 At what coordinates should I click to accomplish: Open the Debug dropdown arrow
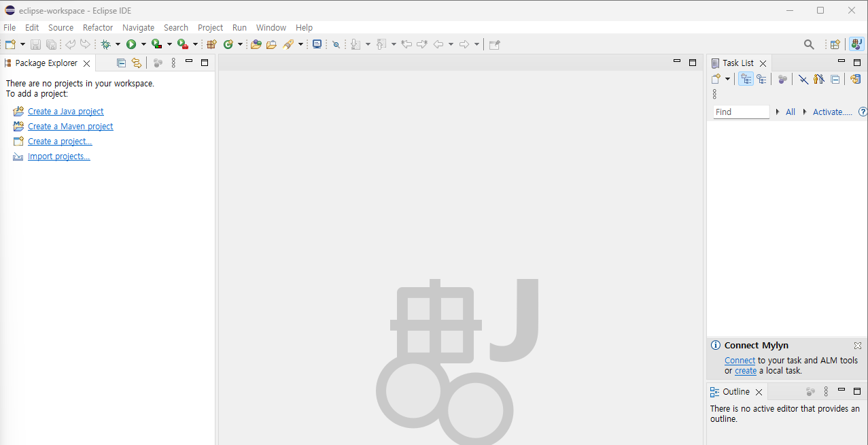(x=118, y=44)
